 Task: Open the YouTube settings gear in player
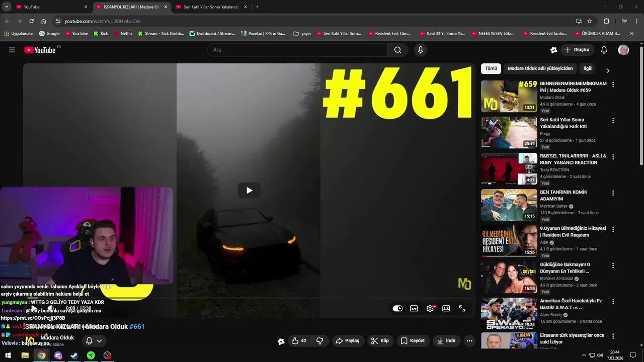[x=430, y=308]
